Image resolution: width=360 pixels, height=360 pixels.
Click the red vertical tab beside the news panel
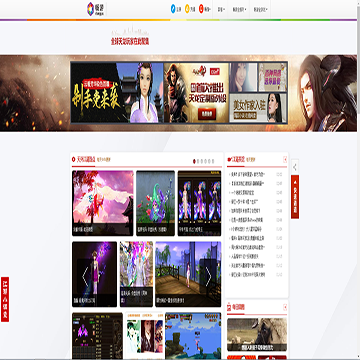295,197
